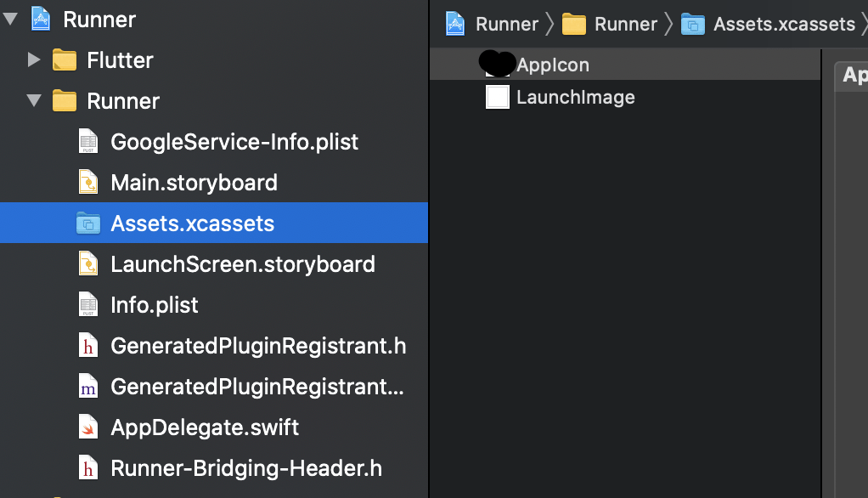Collapse the Runner folder disclosure triangle
The height and width of the screenshot is (498, 868).
click(x=34, y=101)
